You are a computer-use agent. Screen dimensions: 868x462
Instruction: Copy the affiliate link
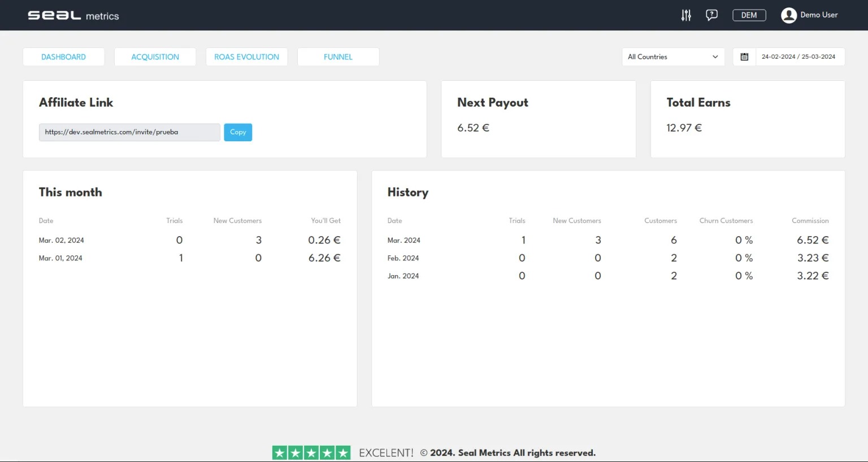238,132
